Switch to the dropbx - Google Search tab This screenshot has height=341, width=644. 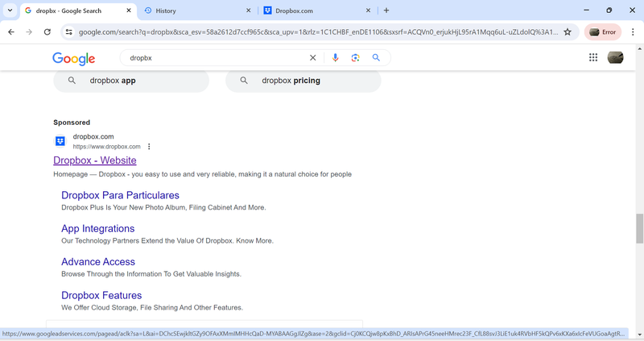(78, 10)
